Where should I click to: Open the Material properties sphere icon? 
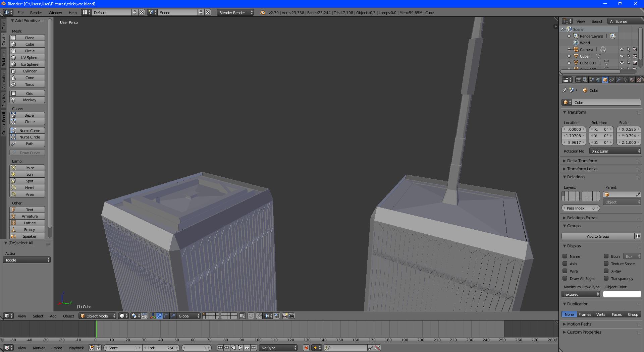632,80
